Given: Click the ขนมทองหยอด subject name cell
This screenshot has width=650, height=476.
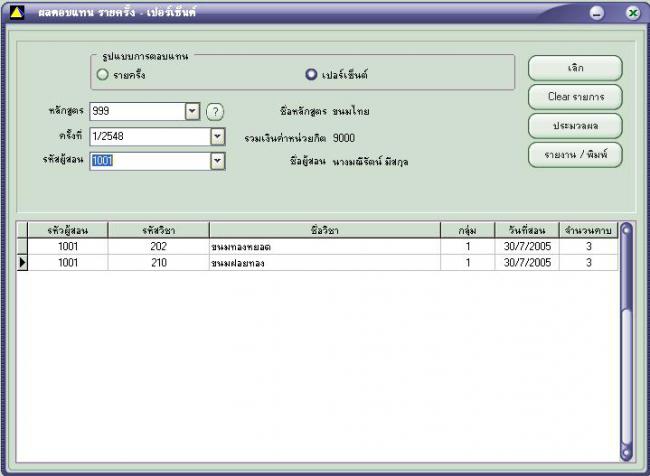Looking at the screenshot, I should [325, 247].
